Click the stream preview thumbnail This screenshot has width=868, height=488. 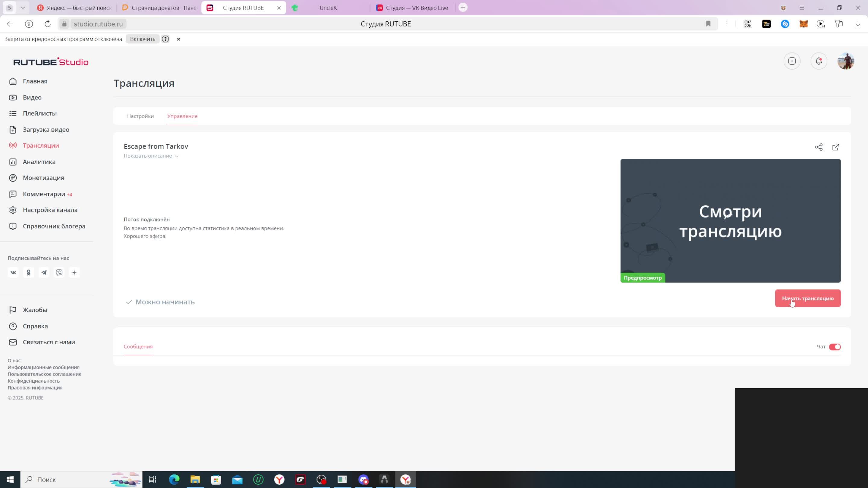pos(730,221)
